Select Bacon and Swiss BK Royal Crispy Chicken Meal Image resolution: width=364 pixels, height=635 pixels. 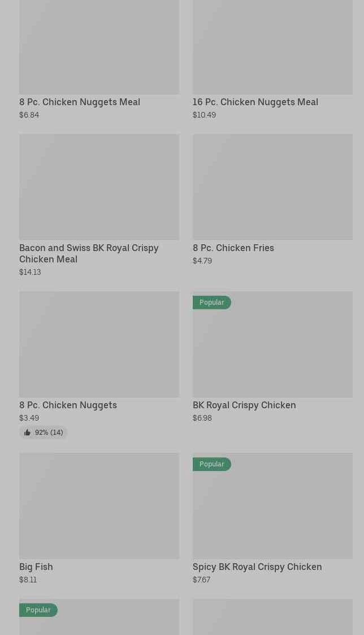(x=89, y=253)
